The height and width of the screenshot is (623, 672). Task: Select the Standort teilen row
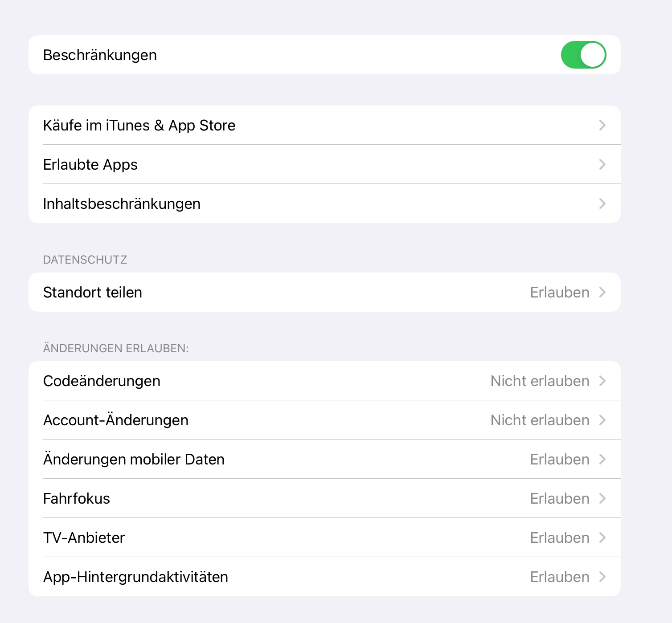pos(93,292)
